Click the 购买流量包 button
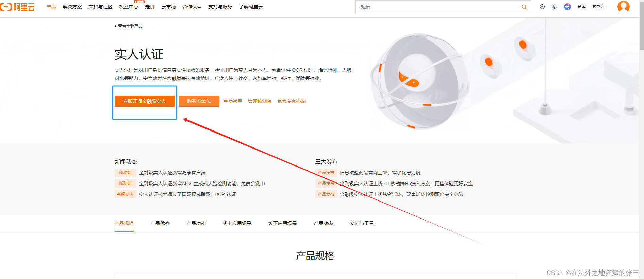 199,101
